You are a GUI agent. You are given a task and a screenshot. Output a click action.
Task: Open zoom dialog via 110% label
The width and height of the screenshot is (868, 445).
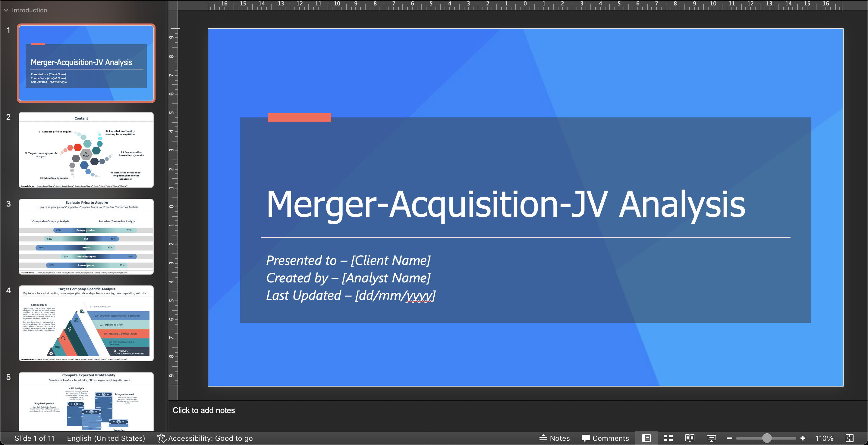pyautogui.click(x=824, y=438)
